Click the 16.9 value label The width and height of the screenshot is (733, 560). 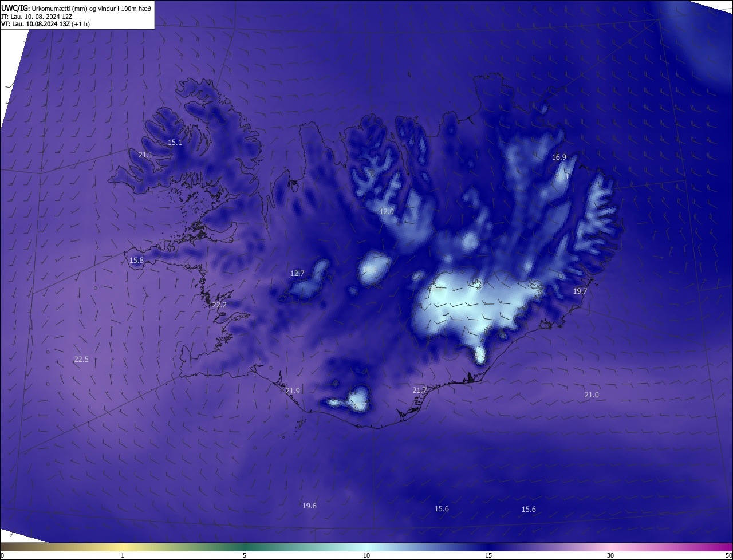(x=559, y=157)
